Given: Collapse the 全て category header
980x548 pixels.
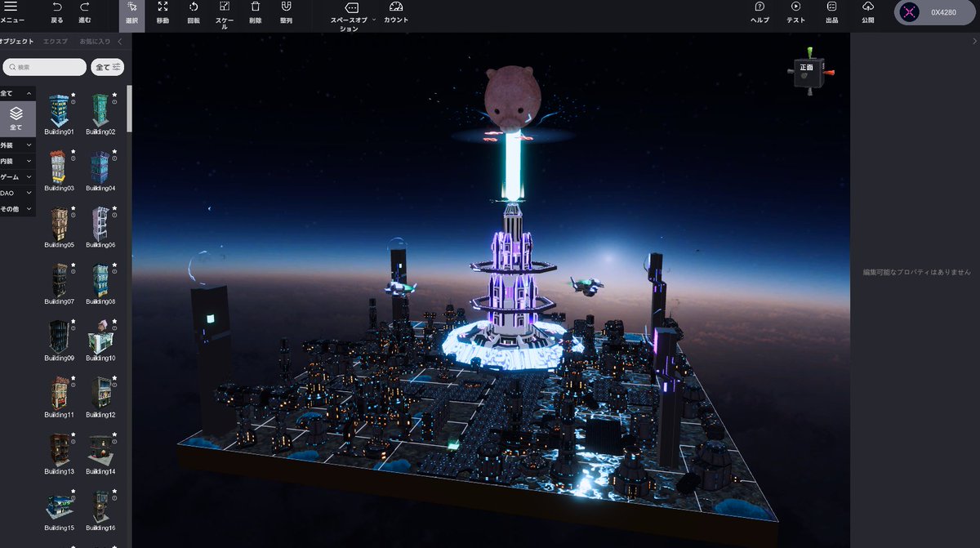Looking at the screenshot, I should (x=18, y=94).
